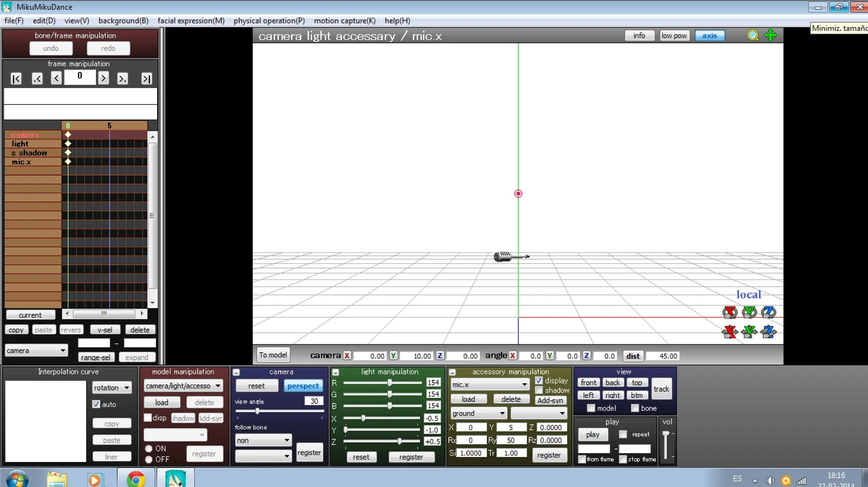
Task: Open the background(B) menu
Action: coord(123,21)
